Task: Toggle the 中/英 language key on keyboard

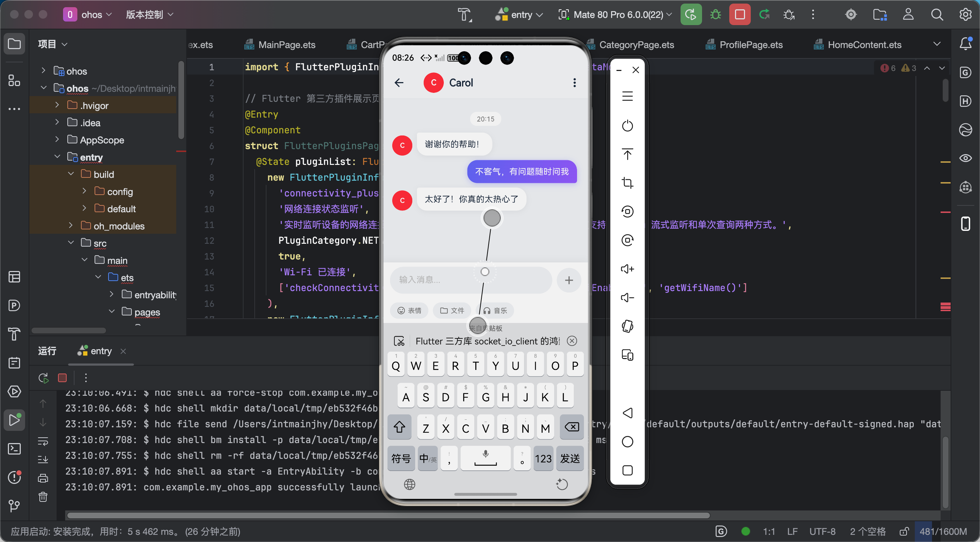Action: point(428,458)
